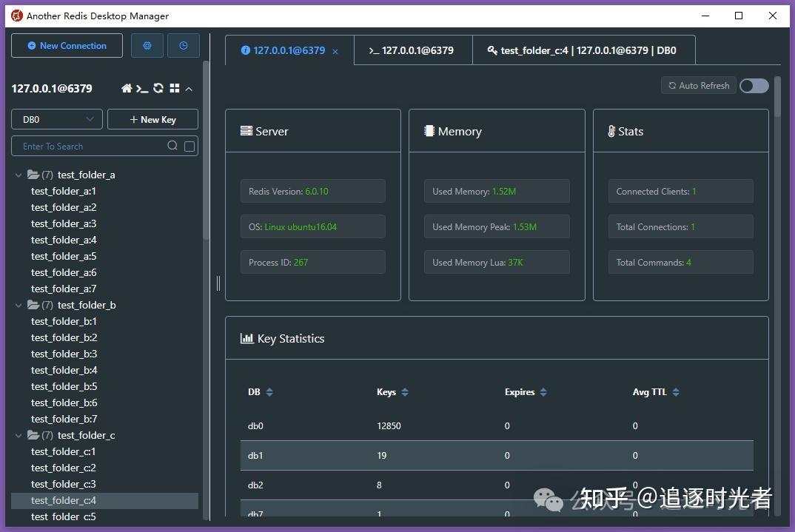Collapse the 127.0.0.1@6379 connection chevron
Viewport: 795px width, 532px height.
[x=189, y=90]
